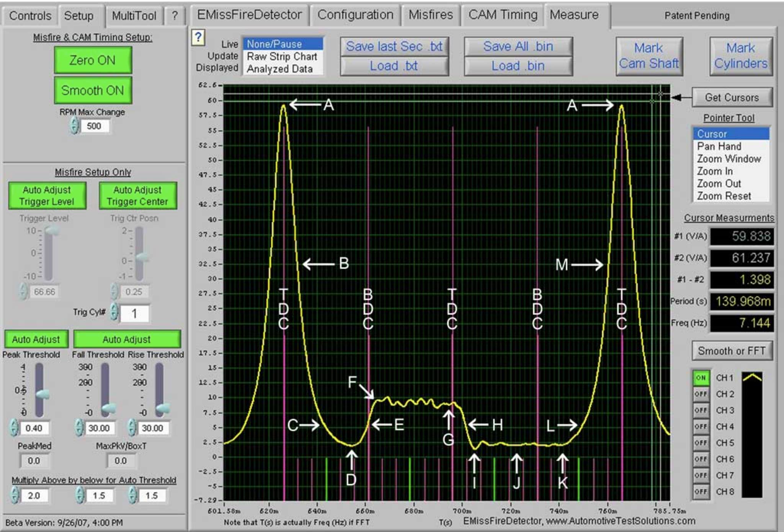The height and width of the screenshot is (532, 784).
Task: Click the Peak Threshold 0.40 stepper
Action: (14, 428)
